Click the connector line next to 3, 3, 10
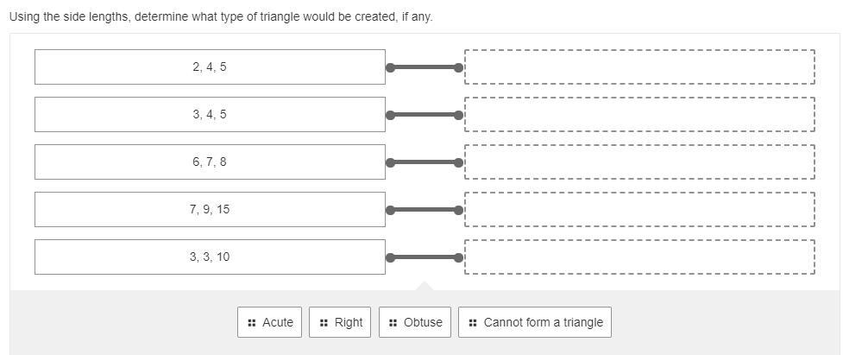Image resolution: width=868 pixels, height=355 pixels. pos(425,257)
